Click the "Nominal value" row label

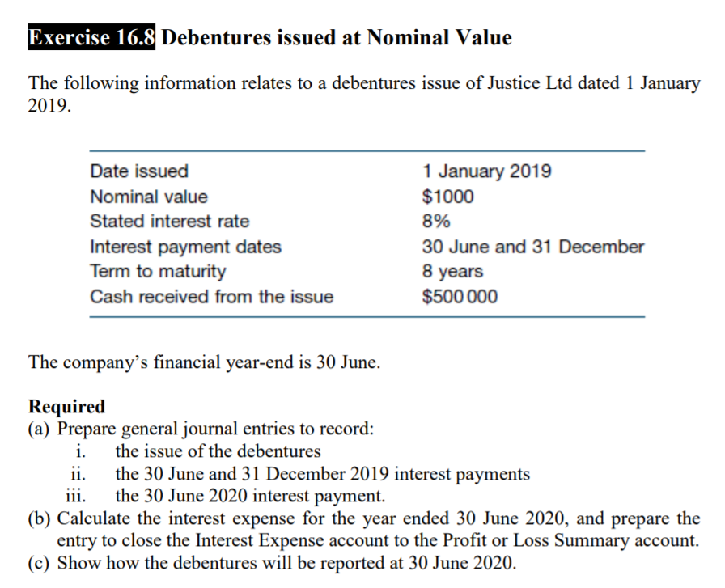point(149,197)
